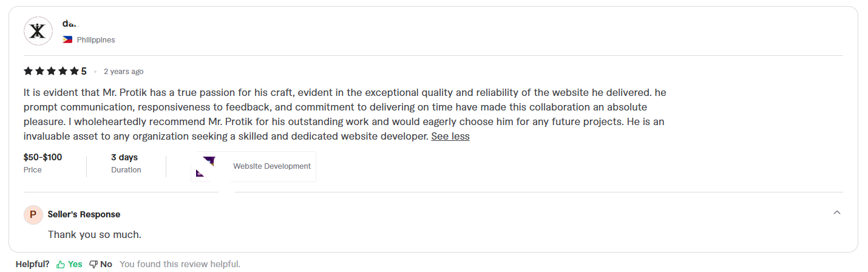Click the reviewer's X logo avatar
This screenshot has width=868, height=272.
(38, 31)
